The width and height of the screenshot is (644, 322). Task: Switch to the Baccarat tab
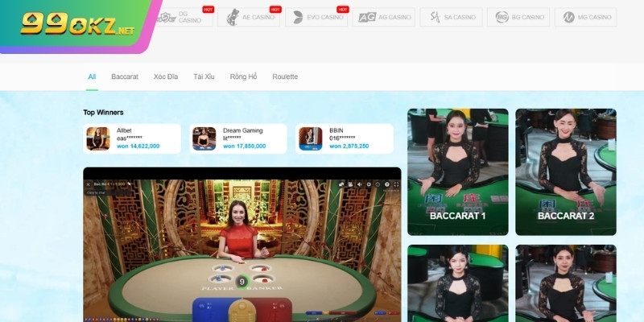point(125,76)
